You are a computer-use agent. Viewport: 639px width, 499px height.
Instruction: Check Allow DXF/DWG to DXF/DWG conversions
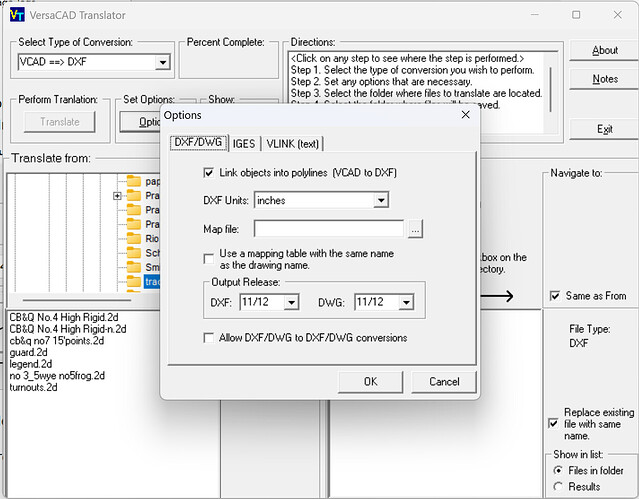pyautogui.click(x=208, y=338)
